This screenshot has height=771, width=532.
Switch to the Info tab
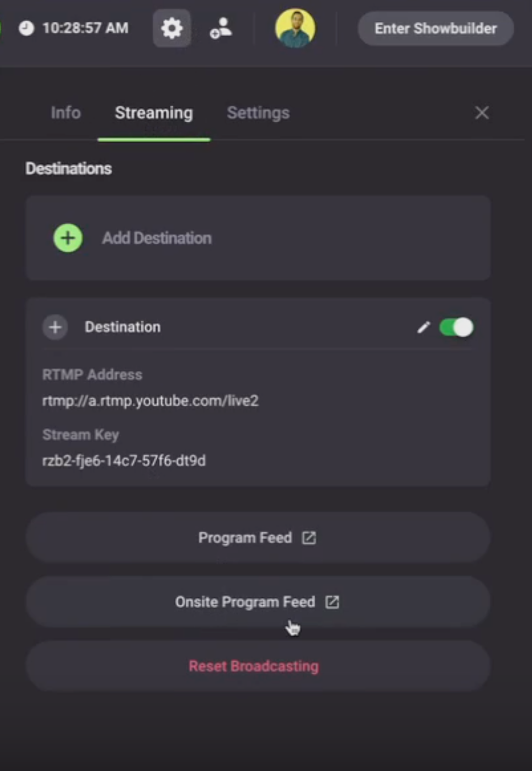coord(65,113)
